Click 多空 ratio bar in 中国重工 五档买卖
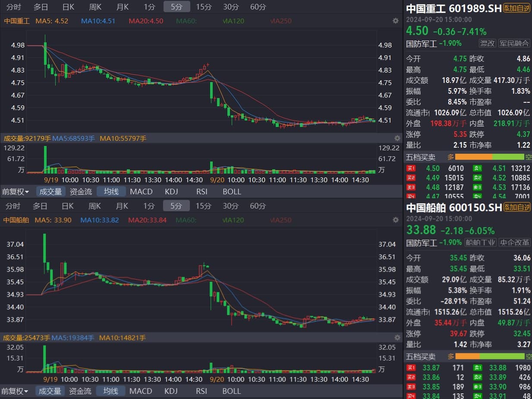 [490, 157]
